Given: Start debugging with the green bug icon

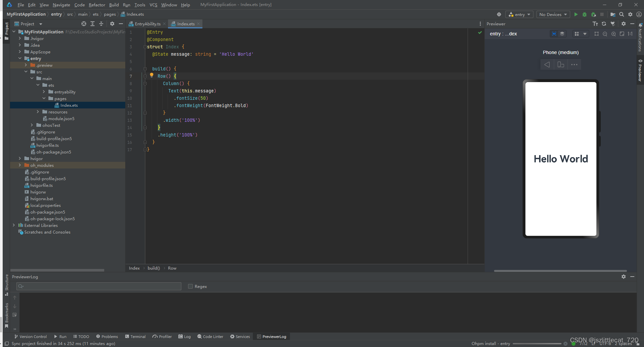Looking at the screenshot, I should (x=585, y=14).
